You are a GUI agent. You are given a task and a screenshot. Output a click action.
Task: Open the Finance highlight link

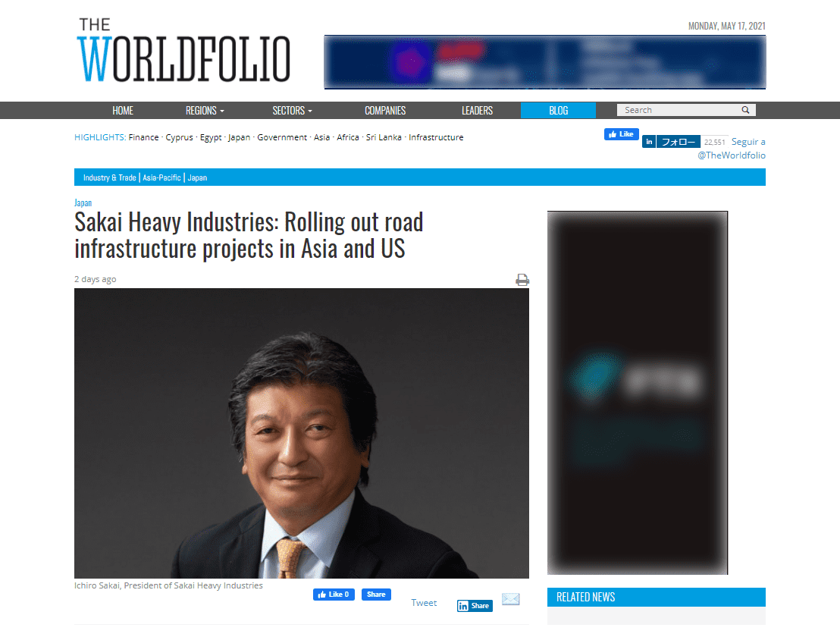coord(143,137)
